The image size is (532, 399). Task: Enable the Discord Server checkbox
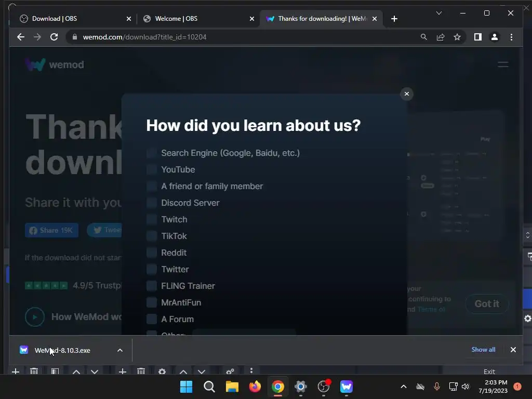pyautogui.click(x=152, y=203)
